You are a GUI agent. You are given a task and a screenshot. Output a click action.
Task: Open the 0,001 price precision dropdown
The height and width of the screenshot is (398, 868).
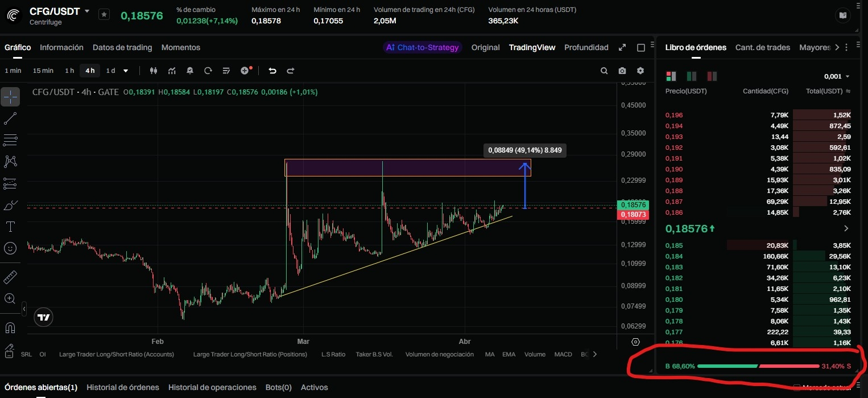[837, 76]
